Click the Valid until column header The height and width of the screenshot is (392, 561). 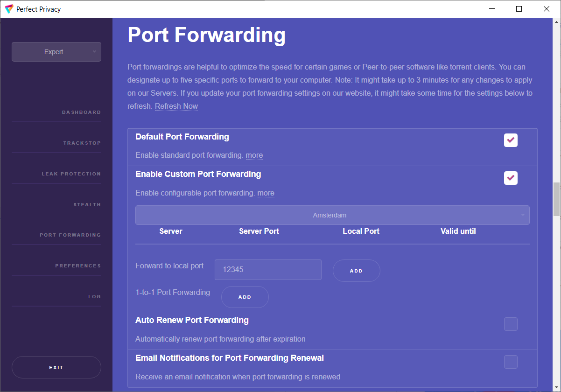tap(458, 231)
